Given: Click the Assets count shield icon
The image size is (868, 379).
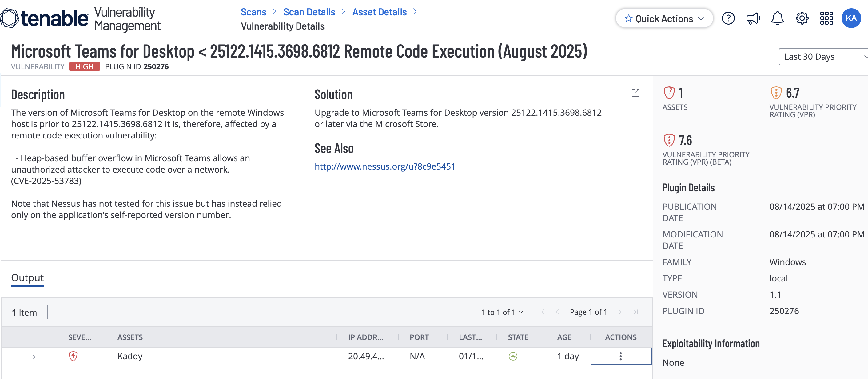Looking at the screenshot, I should pyautogui.click(x=669, y=93).
